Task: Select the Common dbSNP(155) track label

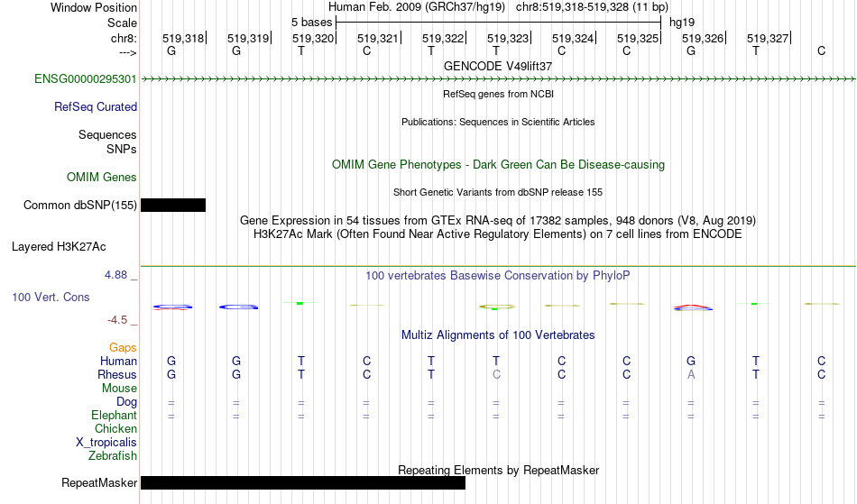Action: click(x=79, y=205)
